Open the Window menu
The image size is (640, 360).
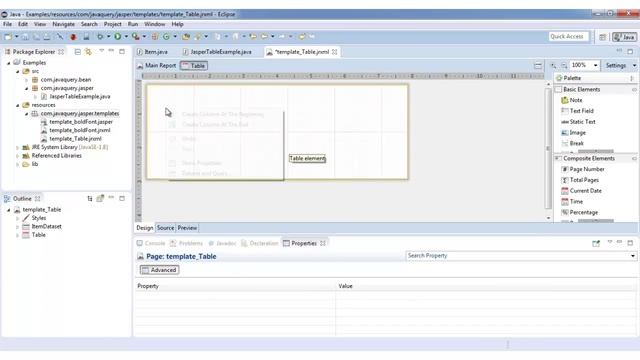coord(155,24)
